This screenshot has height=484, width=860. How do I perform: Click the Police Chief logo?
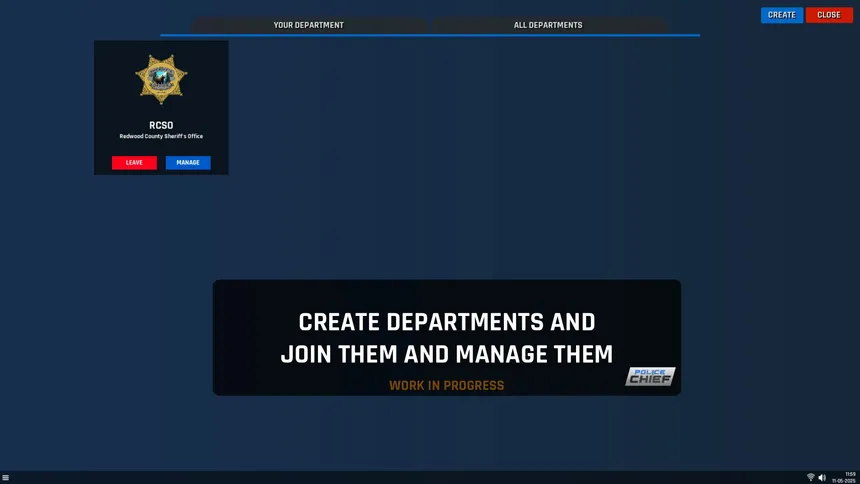[x=650, y=376]
